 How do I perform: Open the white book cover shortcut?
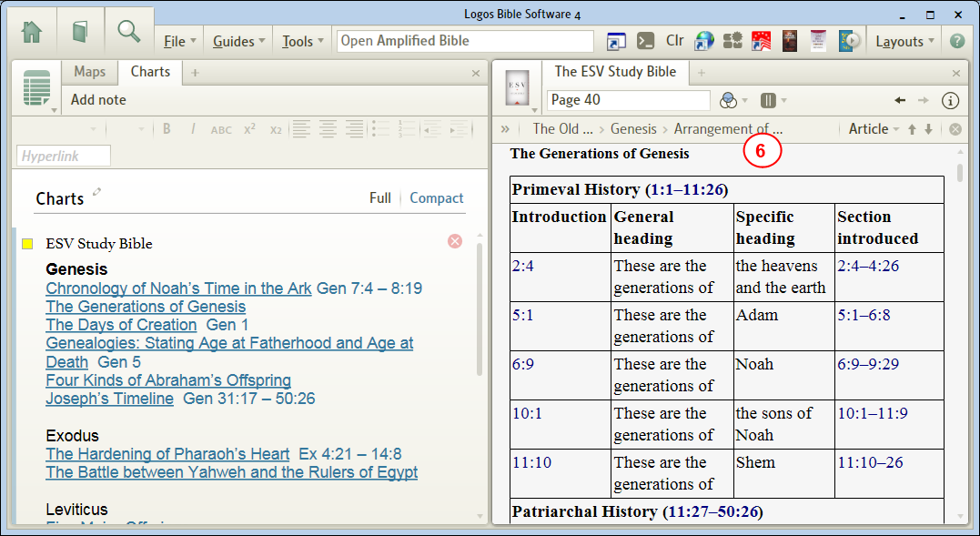pyautogui.click(x=818, y=41)
